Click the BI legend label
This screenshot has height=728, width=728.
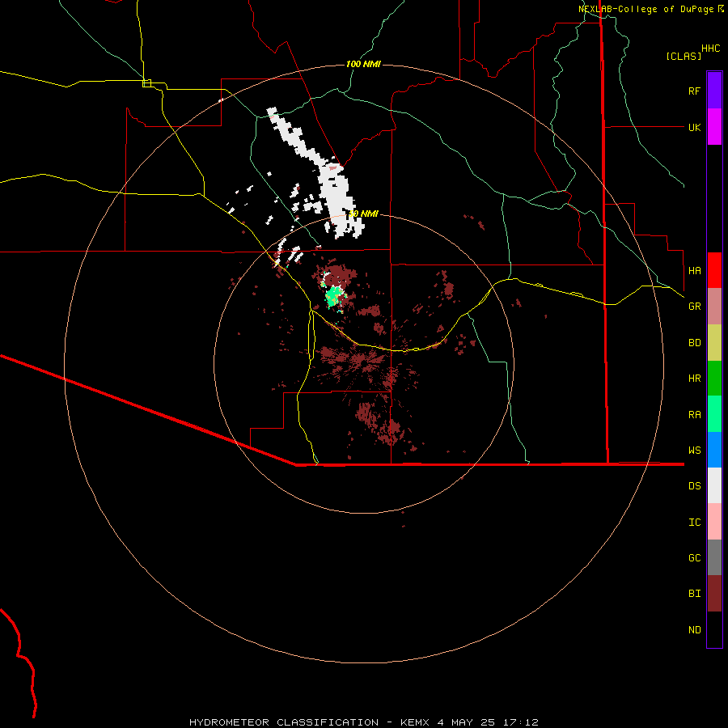tap(694, 594)
